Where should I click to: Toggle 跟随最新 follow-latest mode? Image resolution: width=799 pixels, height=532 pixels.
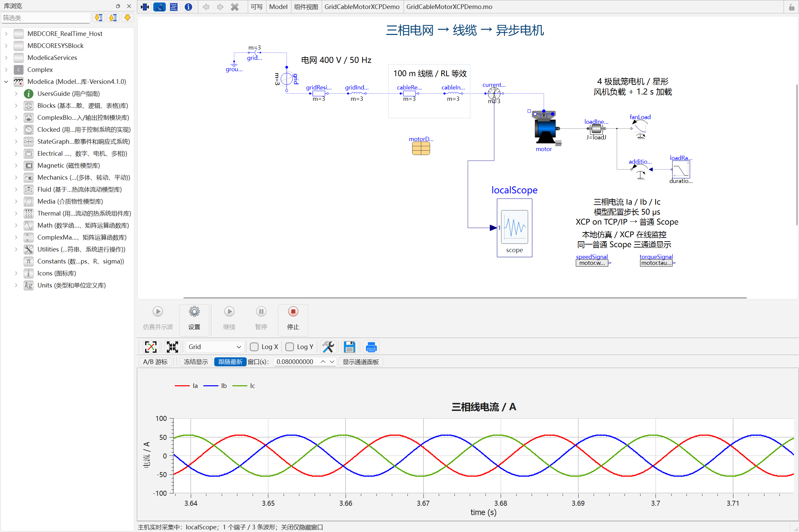pos(230,362)
